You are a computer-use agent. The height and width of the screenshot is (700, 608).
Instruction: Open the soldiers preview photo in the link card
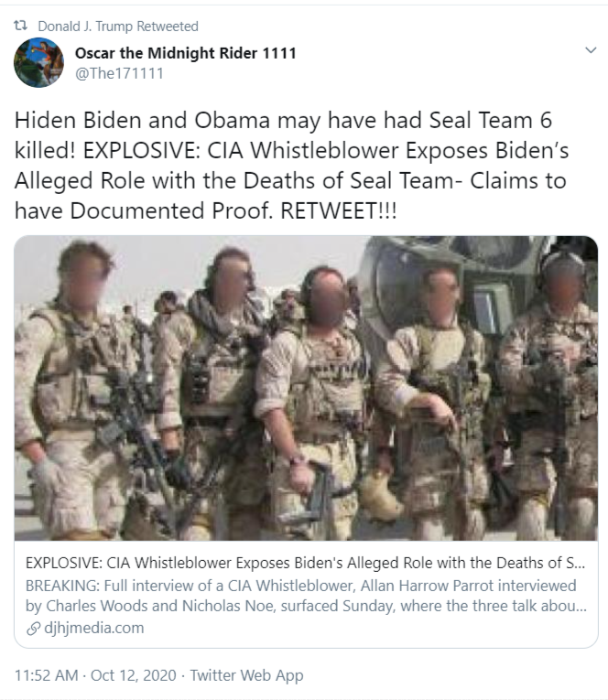click(306, 388)
